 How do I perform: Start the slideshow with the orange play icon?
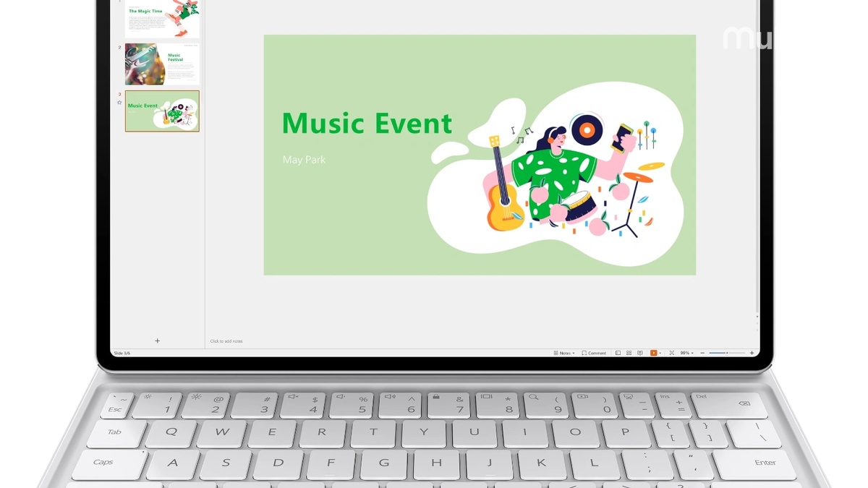[x=653, y=353]
